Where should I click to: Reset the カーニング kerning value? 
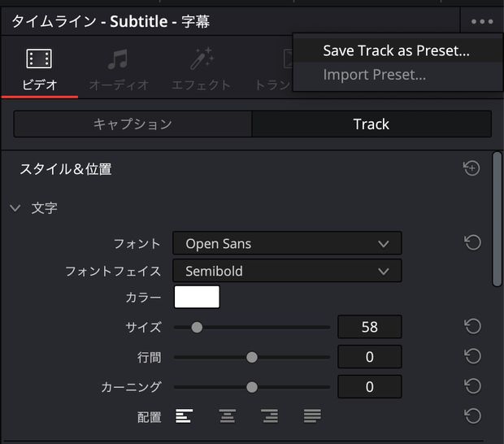(473, 386)
